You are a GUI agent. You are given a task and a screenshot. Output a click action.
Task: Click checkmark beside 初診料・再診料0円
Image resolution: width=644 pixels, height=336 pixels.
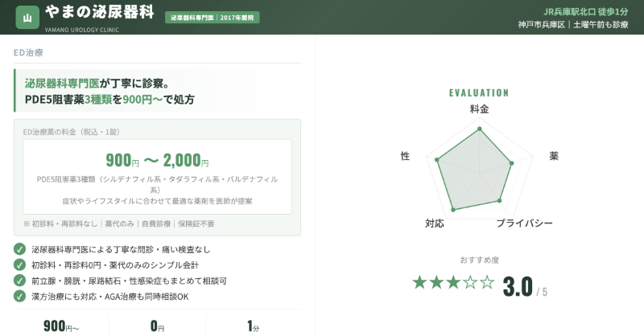[x=20, y=264]
